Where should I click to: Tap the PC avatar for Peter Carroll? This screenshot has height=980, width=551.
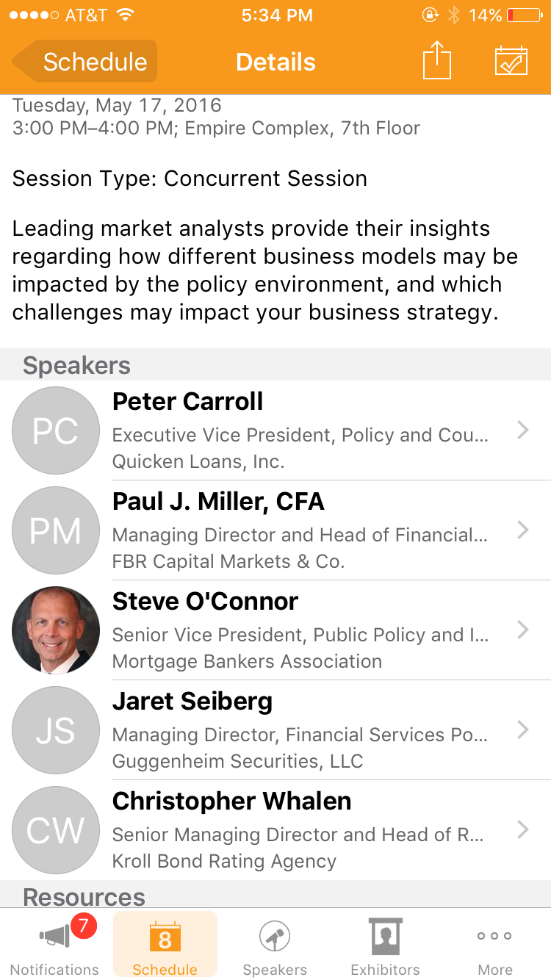click(56, 430)
